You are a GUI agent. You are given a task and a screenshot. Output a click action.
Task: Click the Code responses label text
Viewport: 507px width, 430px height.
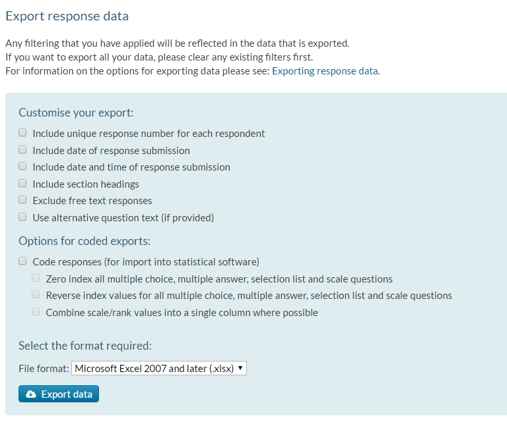(146, 262)
